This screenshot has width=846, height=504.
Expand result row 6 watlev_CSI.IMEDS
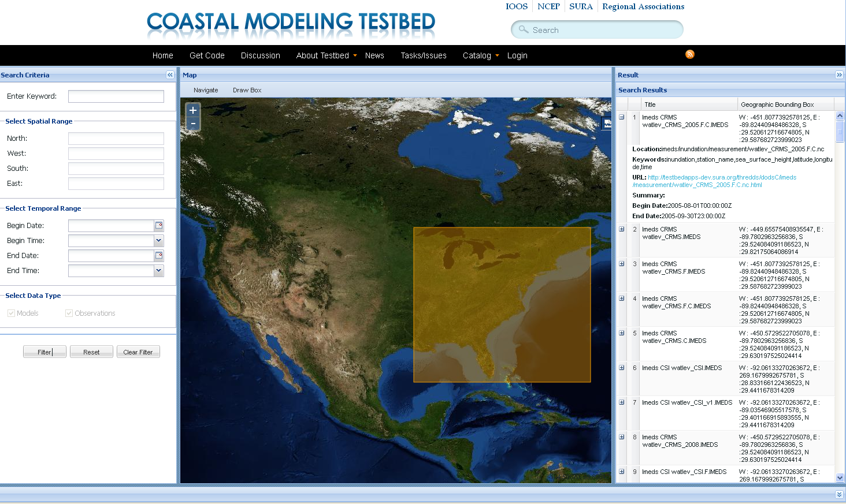pos(622,368)
